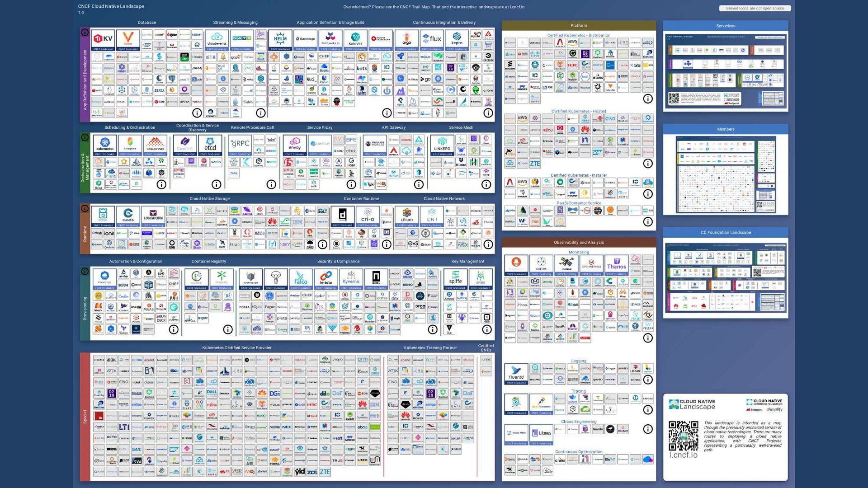Select the Keptn logo
The image size is (868, 488).
click(457, 40)
